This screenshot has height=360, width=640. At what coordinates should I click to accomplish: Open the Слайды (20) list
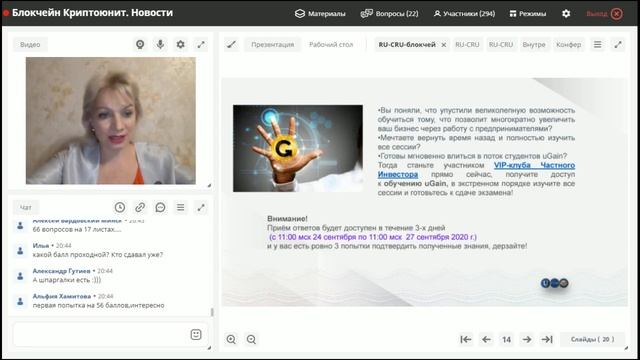[592, 339]
